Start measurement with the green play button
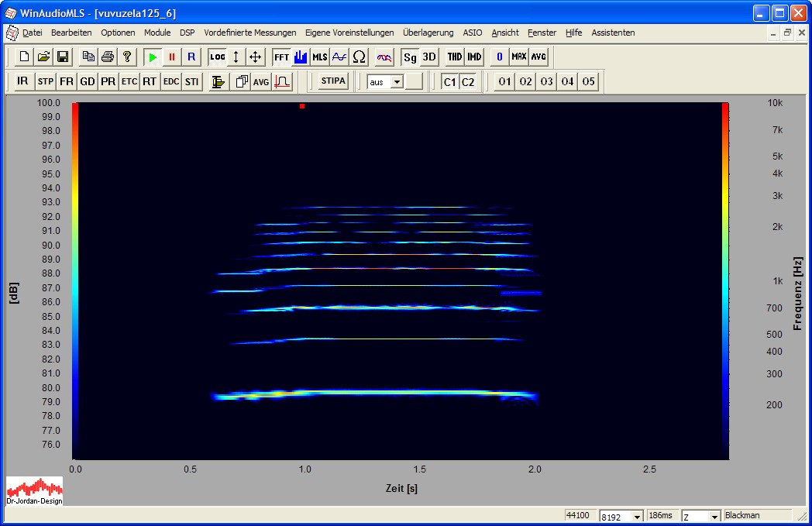 pyautogui.click(x=153, y=57)
